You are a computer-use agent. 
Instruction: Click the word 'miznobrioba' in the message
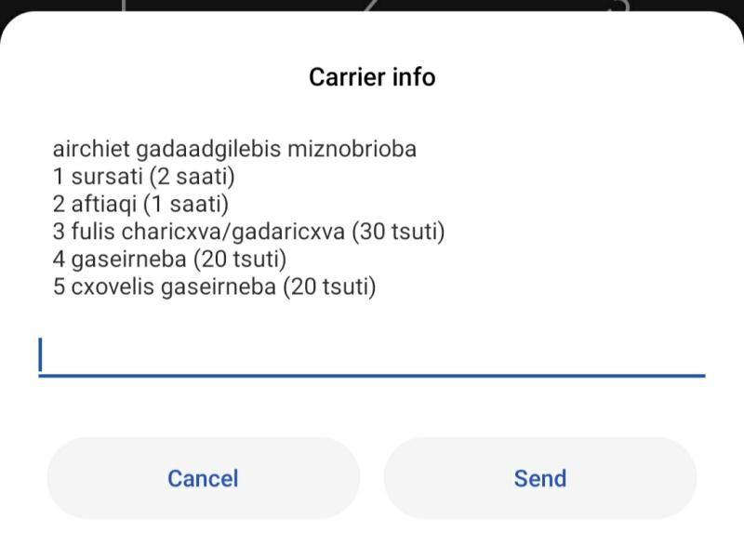(352, 149)
